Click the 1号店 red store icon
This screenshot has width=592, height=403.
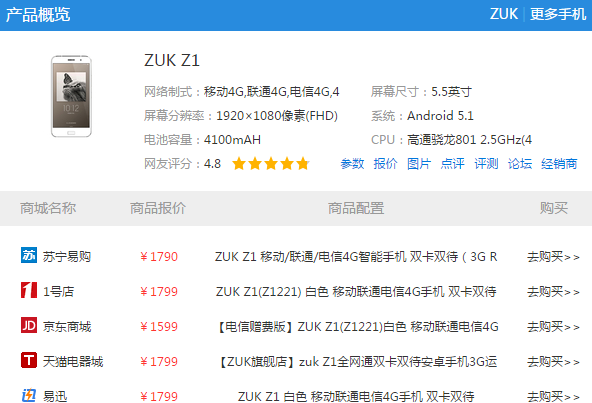point(29,290)
